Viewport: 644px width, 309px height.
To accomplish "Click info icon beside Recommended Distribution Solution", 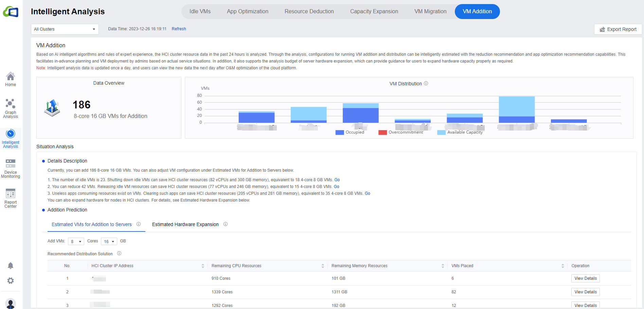I will [119, 254].
